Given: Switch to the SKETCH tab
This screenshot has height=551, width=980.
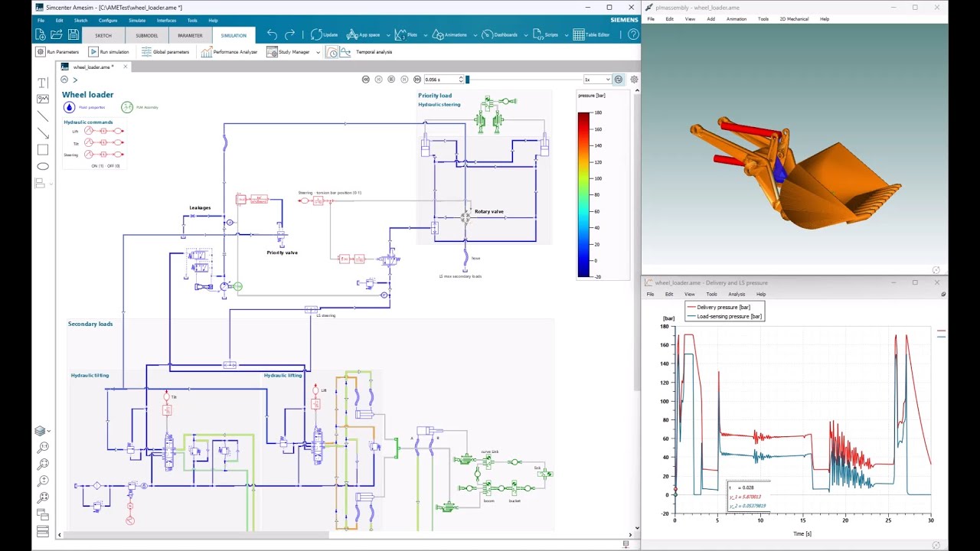Looking at the screenshot, I should pyautogui.click(x=103, y=35).
